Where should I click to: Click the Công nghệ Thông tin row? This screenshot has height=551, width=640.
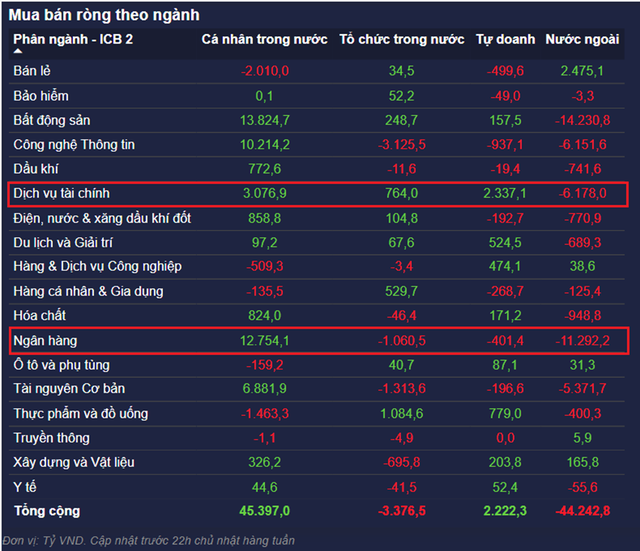click(x=74, y=145)
